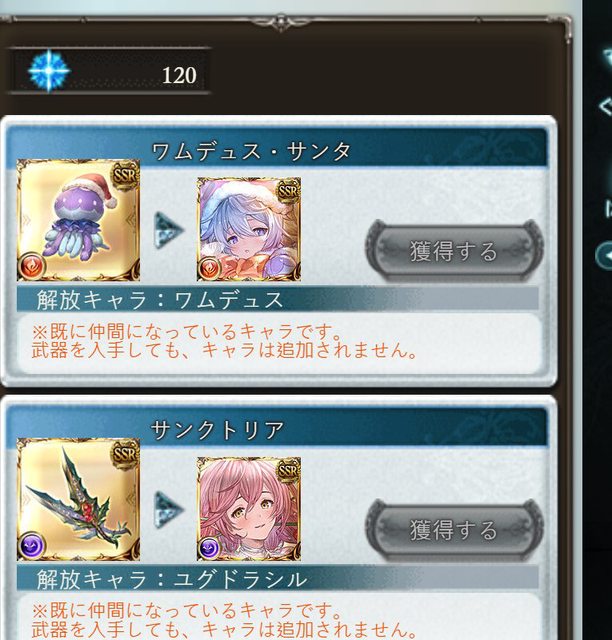The width and height of the screenshot is (612, 640).
Task: Click the blue snowflake crystal currency icon
Action: [x=49, y=71]
